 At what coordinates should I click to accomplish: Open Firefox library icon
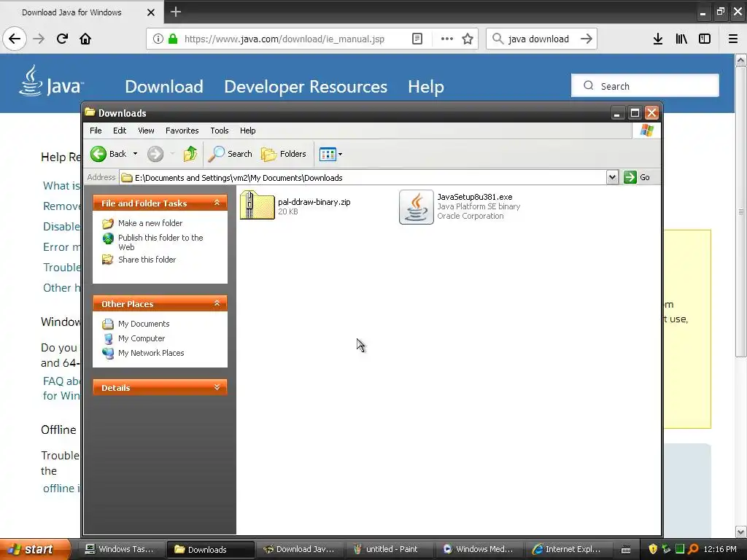(681, 39)
